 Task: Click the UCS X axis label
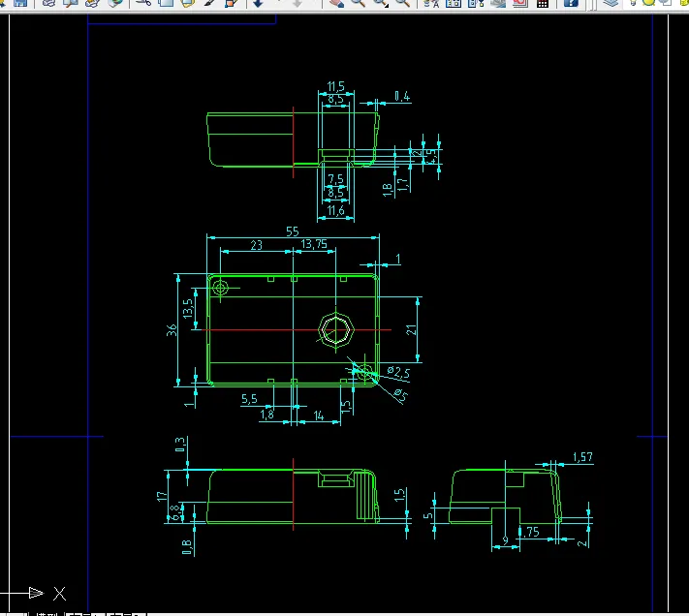[60, 594]
